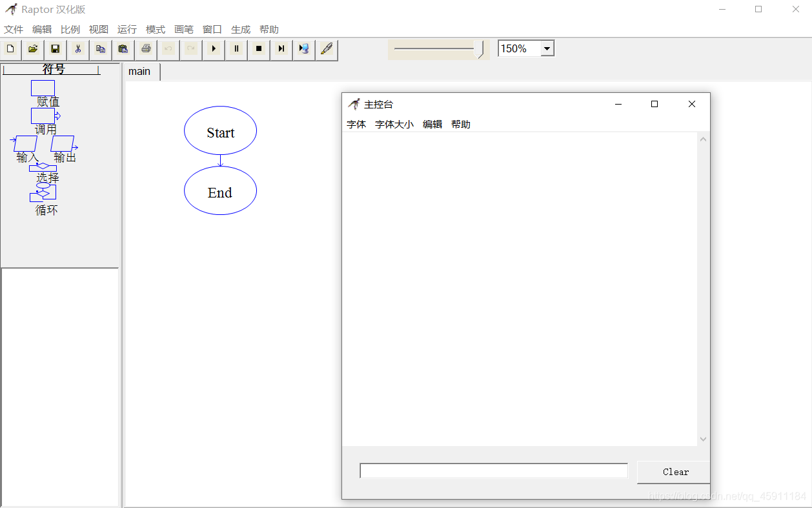The height and width of the screenshot is (508, 812).
Task: Run the flowchart with Play button
Action: point(214,49)
